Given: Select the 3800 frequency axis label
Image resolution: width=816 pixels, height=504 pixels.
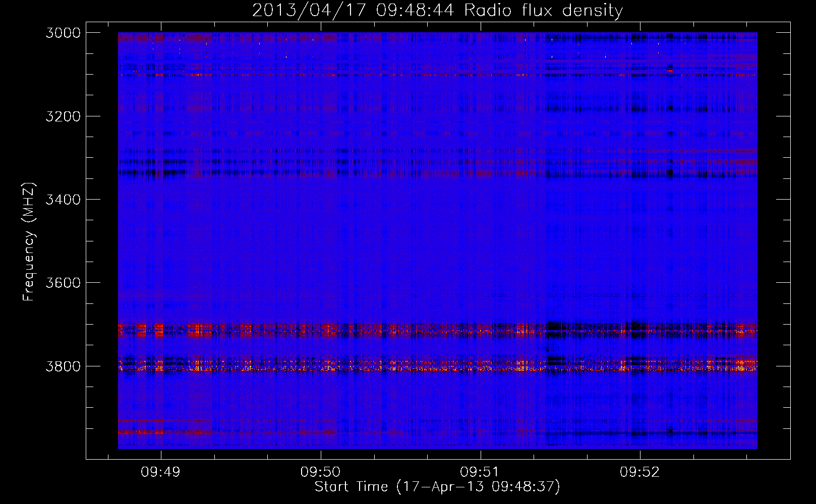Looking at the screenshot, I should [x=63, y=366].
